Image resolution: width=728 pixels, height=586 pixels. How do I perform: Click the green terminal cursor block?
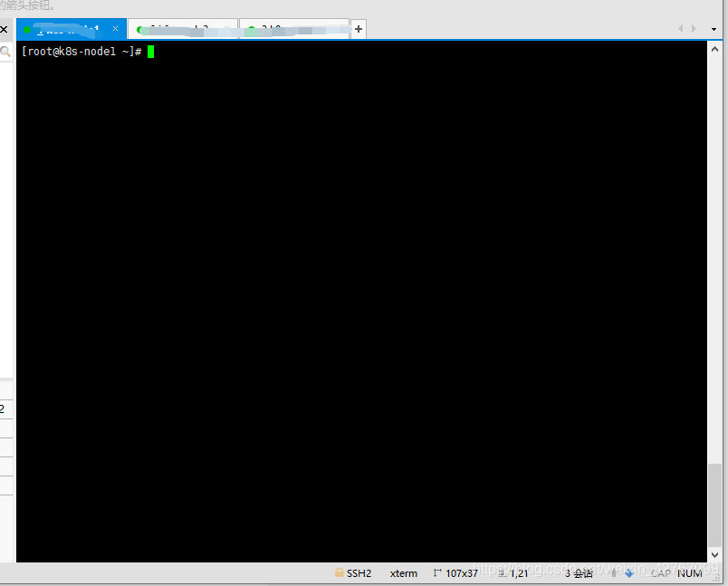tap(150, 52)
